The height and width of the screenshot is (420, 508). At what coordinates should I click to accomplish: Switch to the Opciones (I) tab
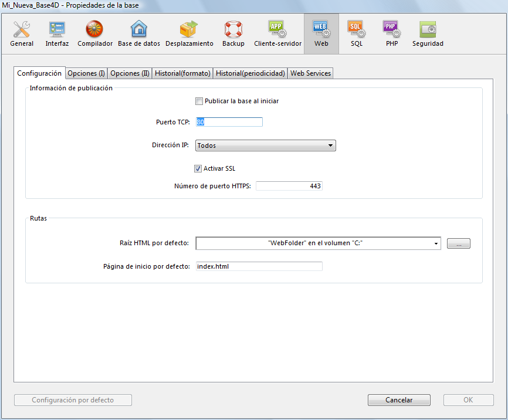point(86,73)
